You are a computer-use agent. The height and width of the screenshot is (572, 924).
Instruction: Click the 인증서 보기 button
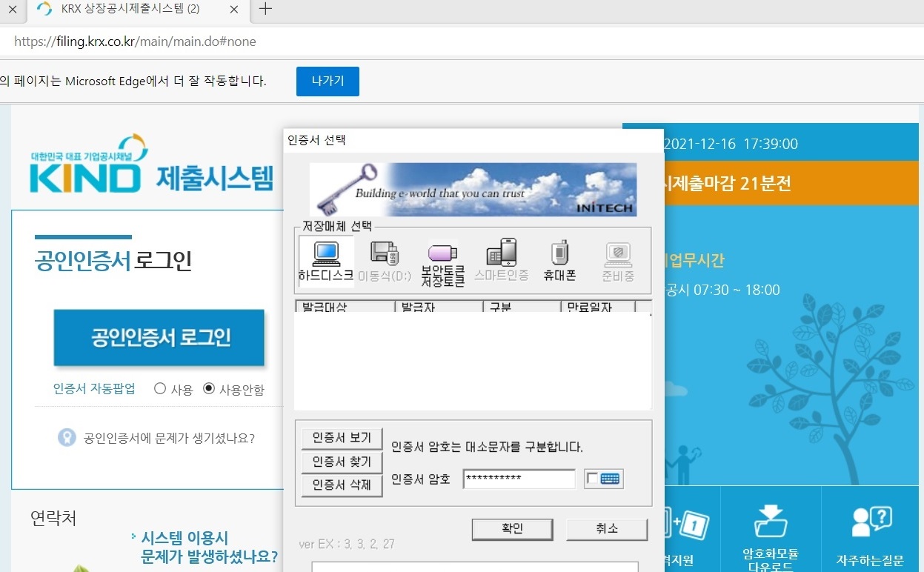[x=341, y=438]
